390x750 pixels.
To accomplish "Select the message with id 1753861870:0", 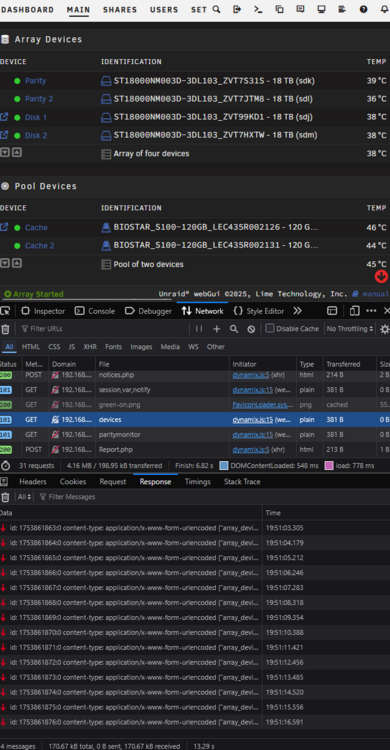I will tap(195, 632).
